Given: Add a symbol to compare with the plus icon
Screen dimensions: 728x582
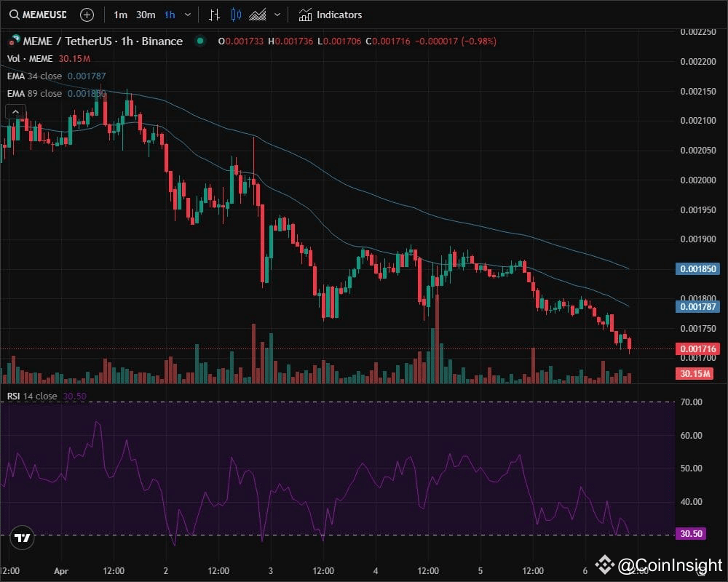Looking at the screenshot, I should 87,15.
